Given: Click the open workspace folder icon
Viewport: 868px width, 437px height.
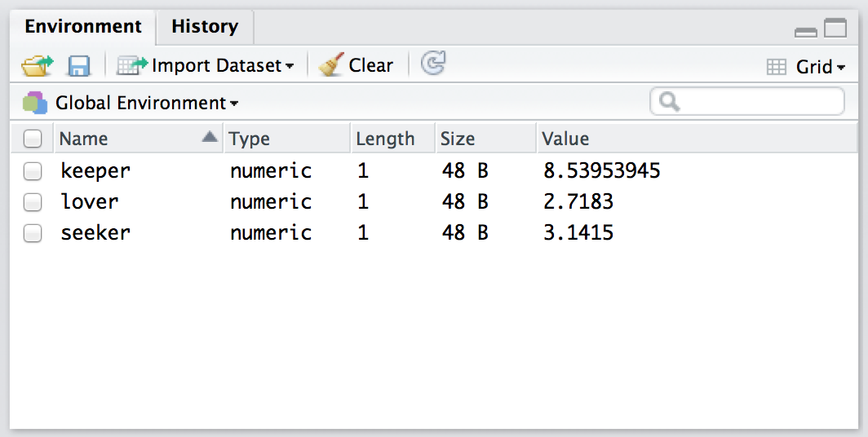Looking at the screenshot, I should 37,65.
